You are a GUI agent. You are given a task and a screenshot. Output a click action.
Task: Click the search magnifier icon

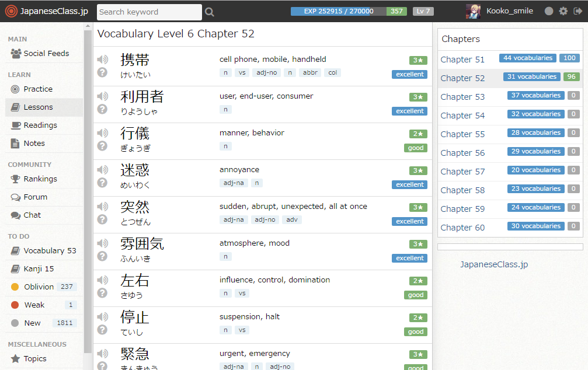tap(210, 12)
